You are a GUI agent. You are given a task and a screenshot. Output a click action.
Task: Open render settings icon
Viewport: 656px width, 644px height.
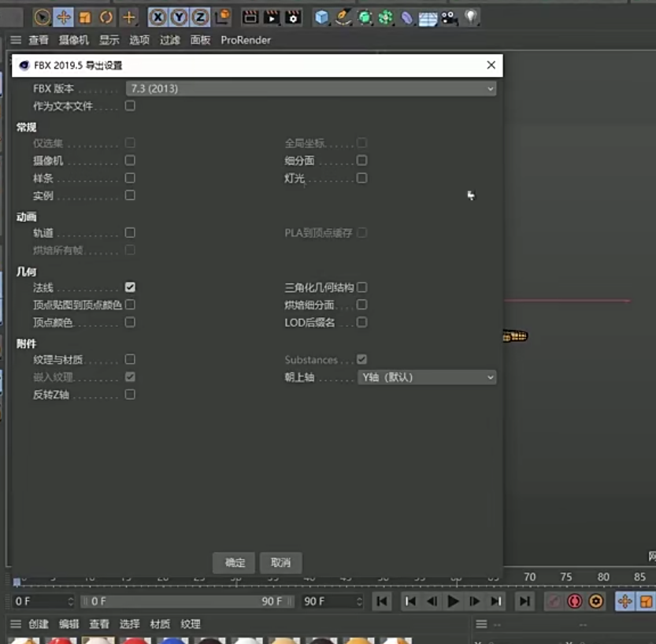[x=293, y=17]
